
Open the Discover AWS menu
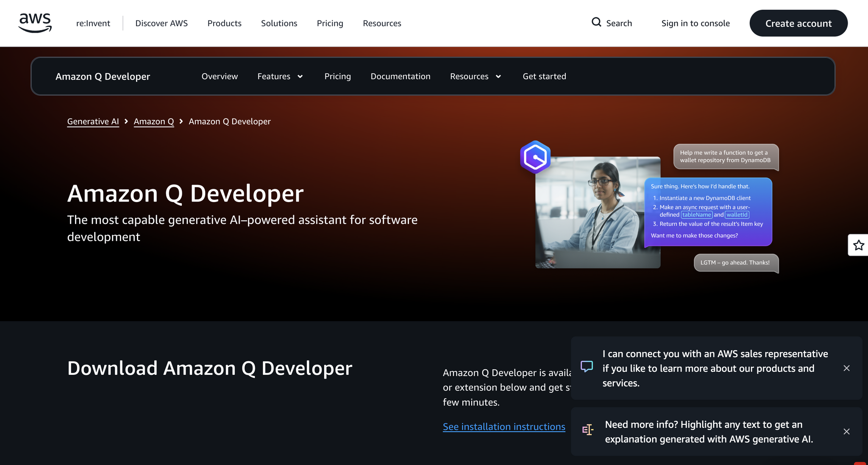click(x=161, y=23)
